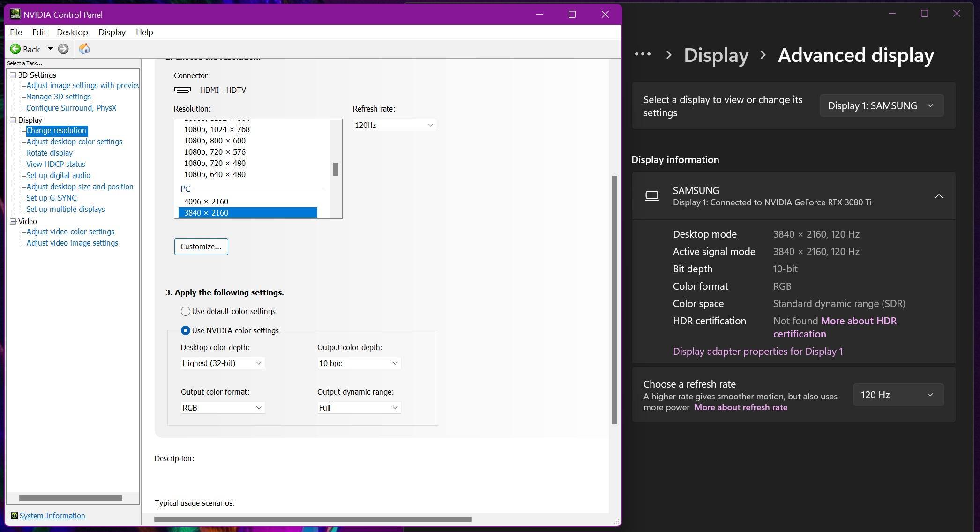Click the breadcrumb ellipsis in Settings navigation

click(x=642, y=54)
